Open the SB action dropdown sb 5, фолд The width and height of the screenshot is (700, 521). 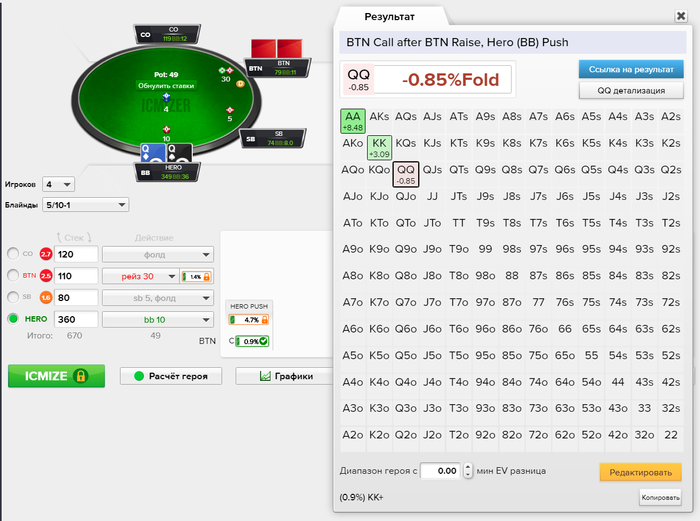[158, 298]
